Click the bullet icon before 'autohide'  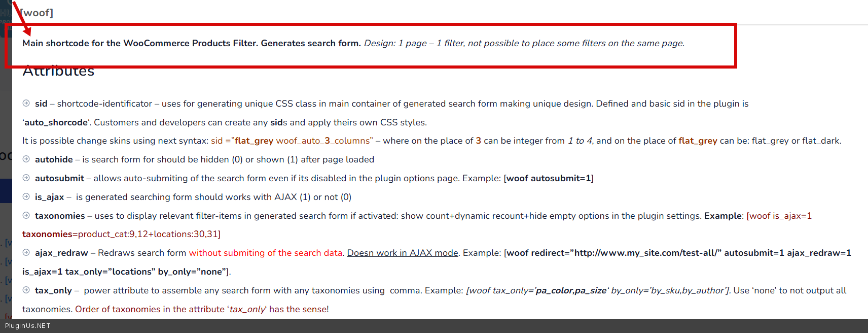click(26, 159)
